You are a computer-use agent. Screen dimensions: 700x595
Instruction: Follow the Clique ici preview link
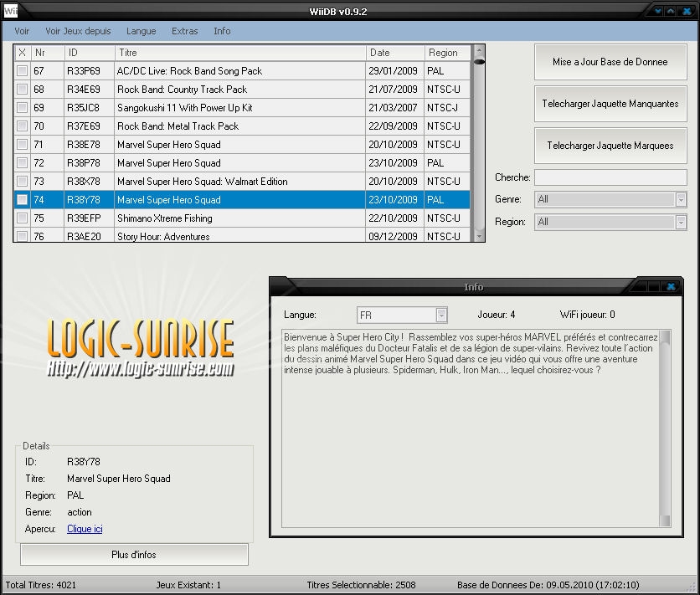(x=85, y=529)
